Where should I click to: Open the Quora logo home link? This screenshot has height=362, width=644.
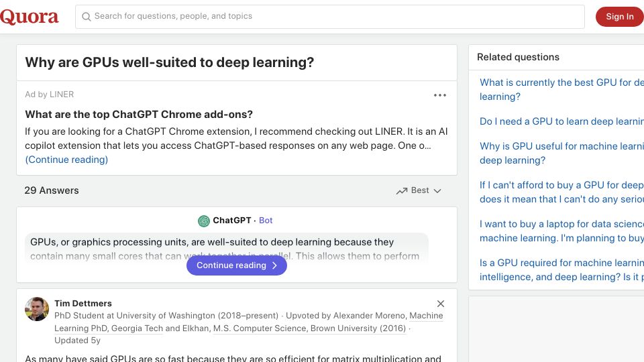pos(29,17)
